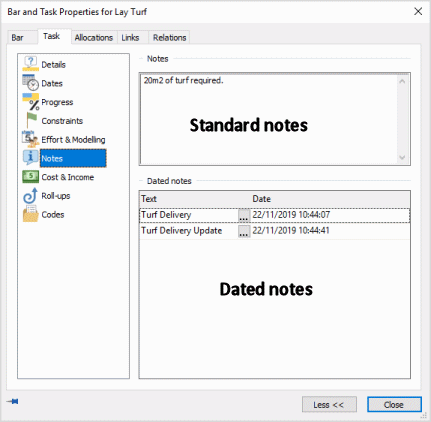431x422 pixels.
Task: Click the notes scrollbar down arrow
Action: 402,157
